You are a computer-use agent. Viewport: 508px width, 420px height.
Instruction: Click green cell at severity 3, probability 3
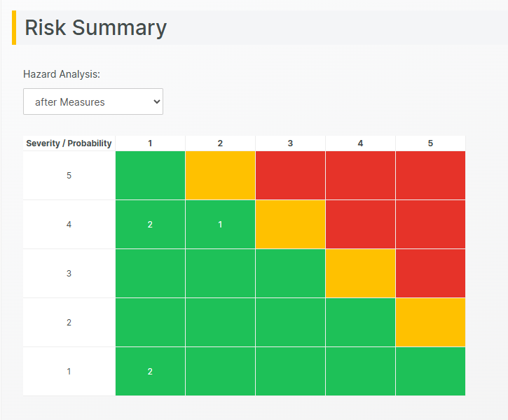290,274
